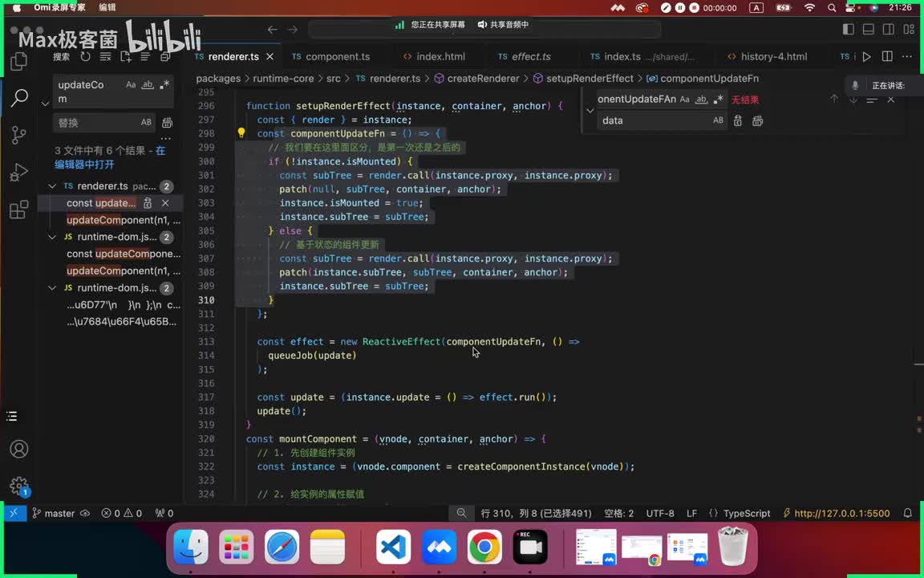Click the refresh search results icon
The height and width of the screenshot is (578, 924).
point(86,57)
